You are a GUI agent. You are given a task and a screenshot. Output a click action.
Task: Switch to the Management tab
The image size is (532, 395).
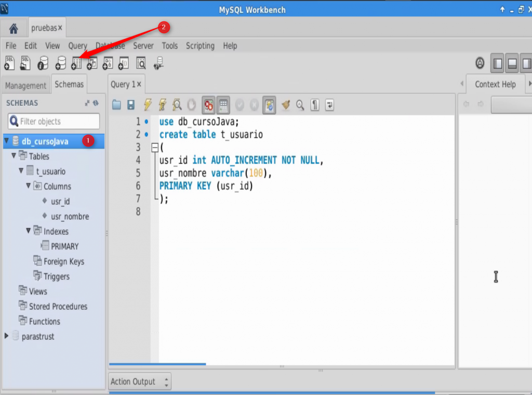point(26,84)
